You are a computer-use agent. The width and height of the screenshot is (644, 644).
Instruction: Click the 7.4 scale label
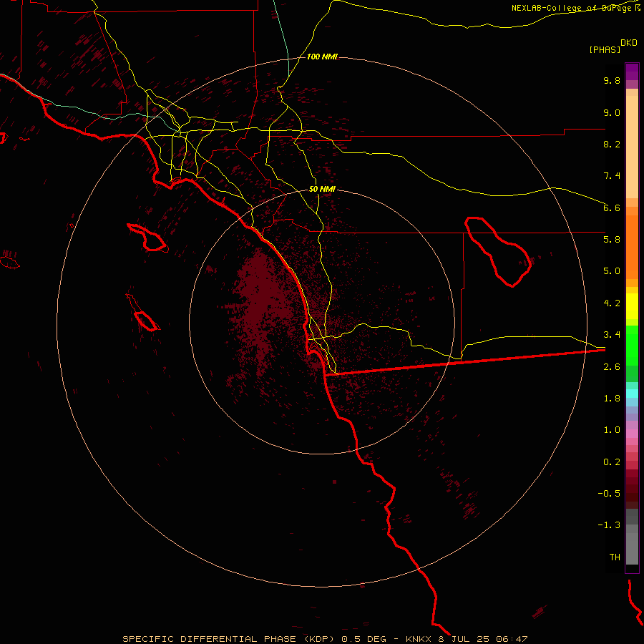click(612, 176)
